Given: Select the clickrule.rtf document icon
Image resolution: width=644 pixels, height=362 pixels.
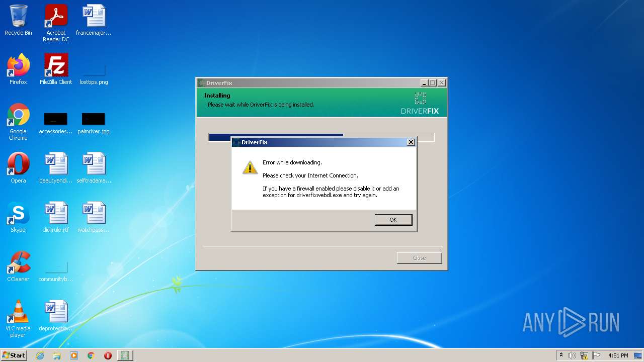Looking at the screenshot, I should (x=56, y=217).
